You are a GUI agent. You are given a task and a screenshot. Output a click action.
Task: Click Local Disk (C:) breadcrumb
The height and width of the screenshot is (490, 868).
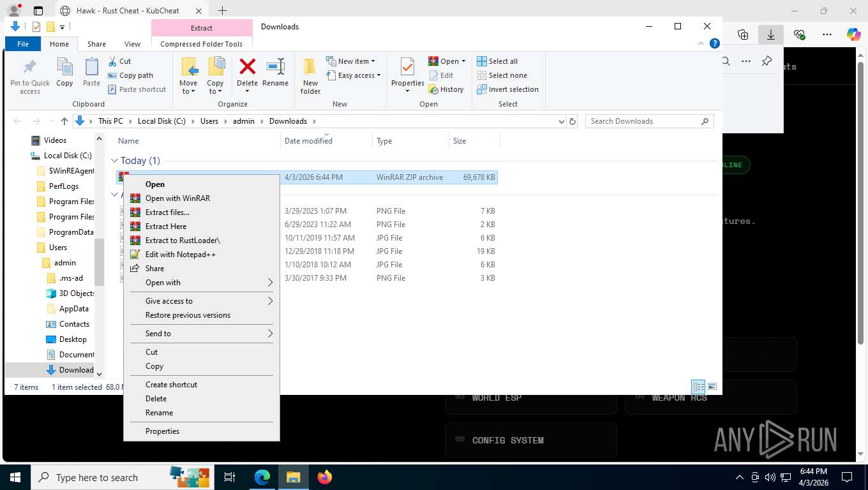click(x=161, y=121)
